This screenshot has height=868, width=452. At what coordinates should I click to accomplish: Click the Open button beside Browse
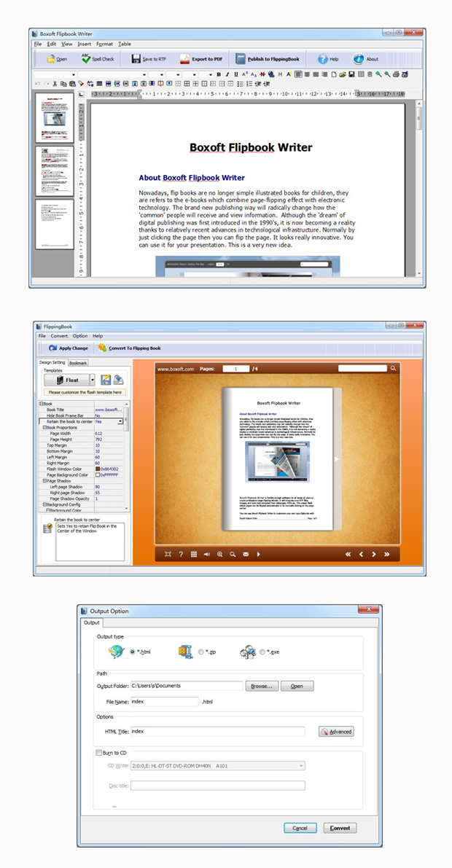(x=297, y=687)
